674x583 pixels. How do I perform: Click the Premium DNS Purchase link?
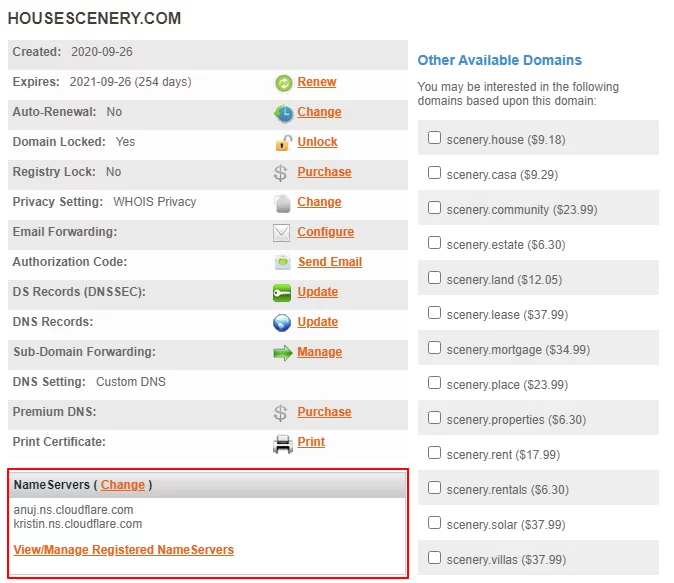[324, 412]
